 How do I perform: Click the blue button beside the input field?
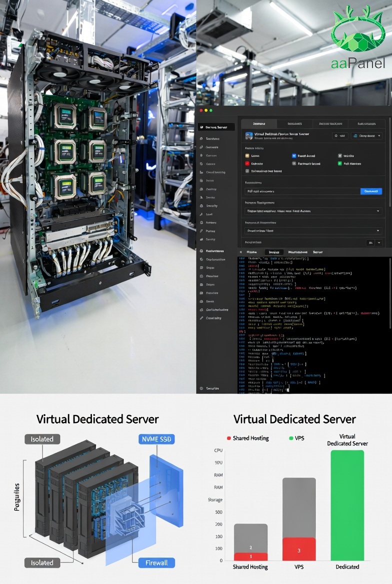371,191
